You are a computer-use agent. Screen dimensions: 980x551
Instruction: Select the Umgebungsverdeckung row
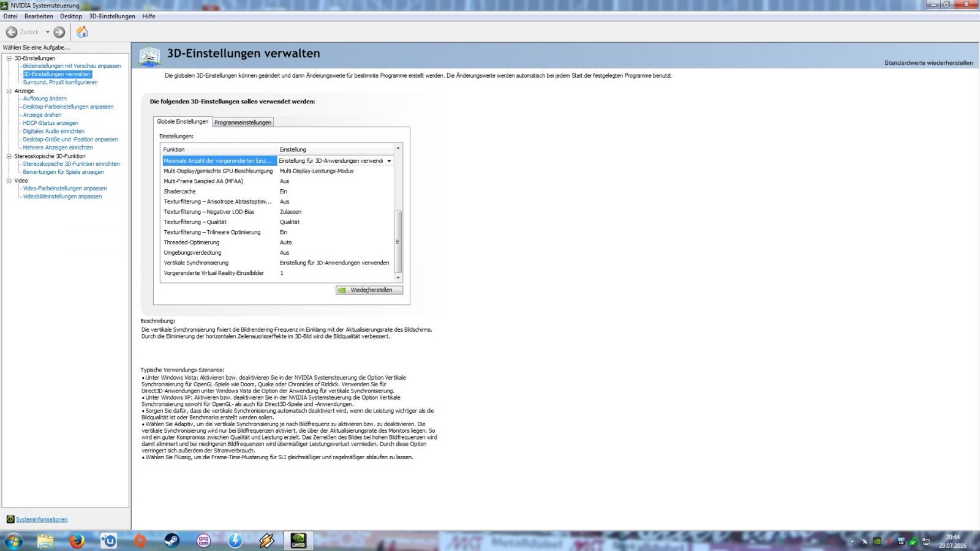coord(277,253)
